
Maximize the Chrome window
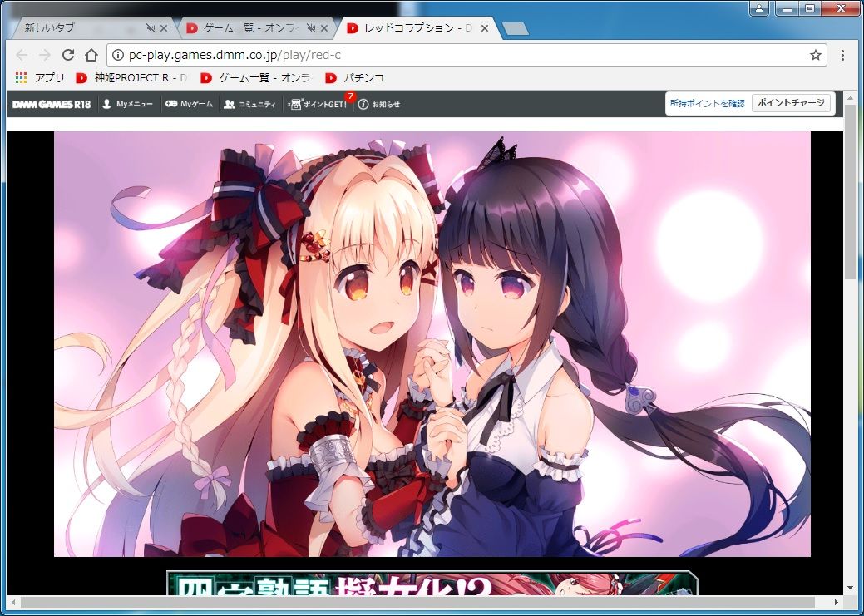click(810, 8)
